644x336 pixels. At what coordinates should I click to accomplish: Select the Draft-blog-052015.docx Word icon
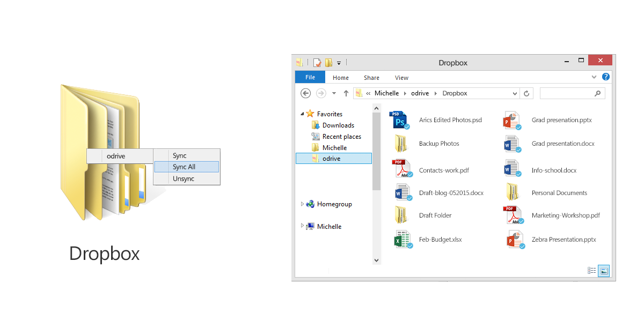(403, 192)
